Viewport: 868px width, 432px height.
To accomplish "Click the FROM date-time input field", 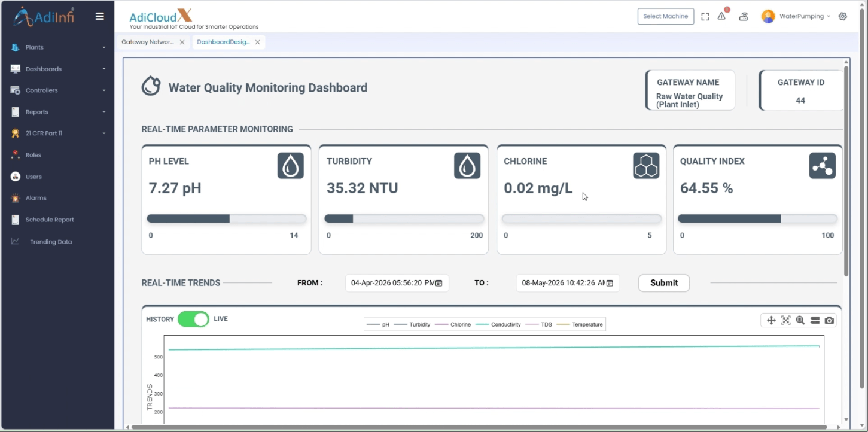I will (x=397, y=283).
